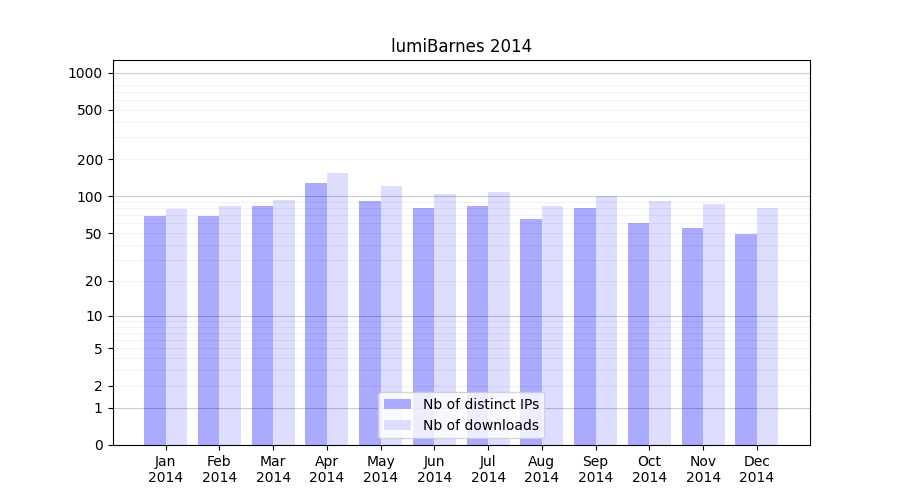Select the December 2014 downloads bar
The height and width of the screenshot is (500, 900).
coord(768,325)
